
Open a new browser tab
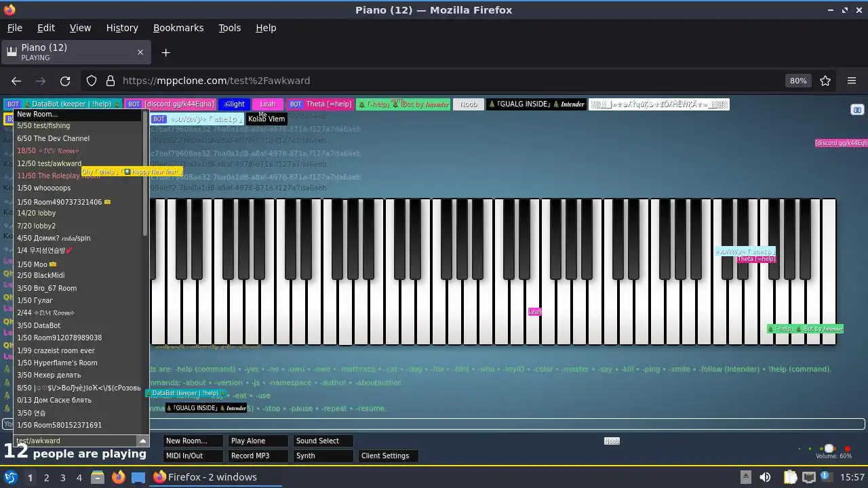tap(165, 52)
